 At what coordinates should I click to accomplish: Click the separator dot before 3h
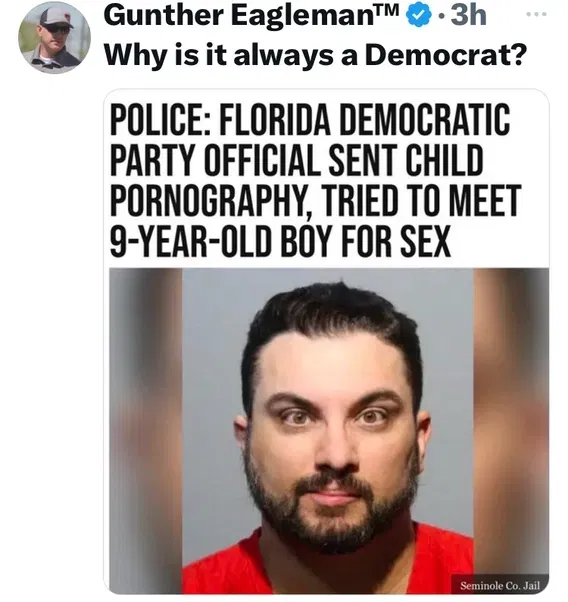[x=442, y=16]
